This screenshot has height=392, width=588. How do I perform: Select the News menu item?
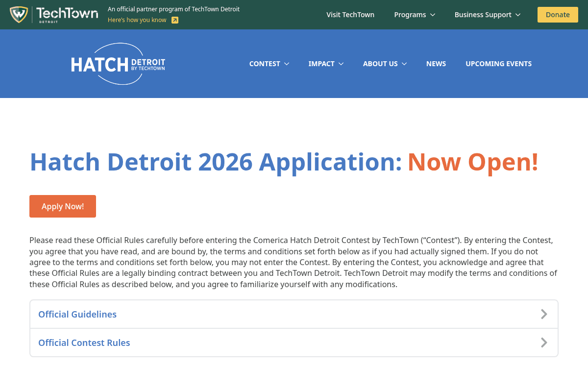click(x=436, y=64)
